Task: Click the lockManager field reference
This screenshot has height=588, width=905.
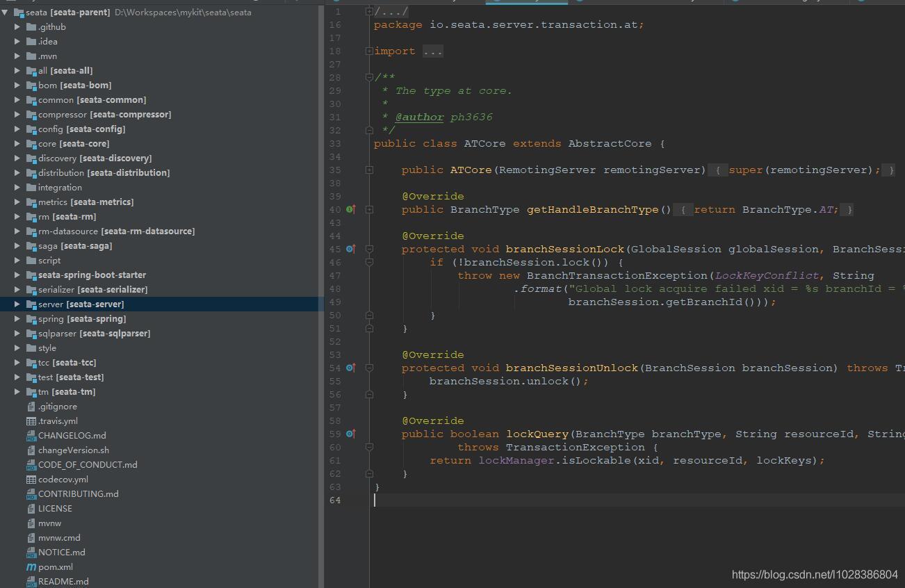Action: 516,460
